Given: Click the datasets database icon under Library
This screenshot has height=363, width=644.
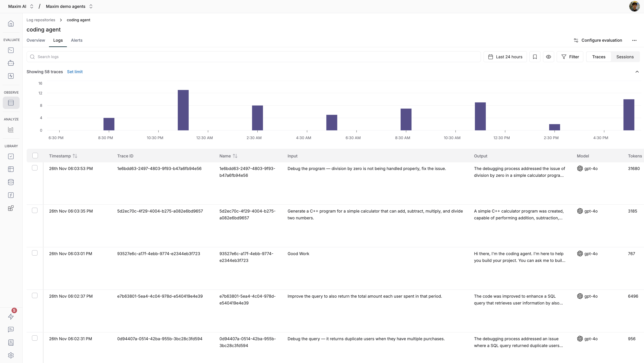Looking at the screenshot, I should 11,182.
